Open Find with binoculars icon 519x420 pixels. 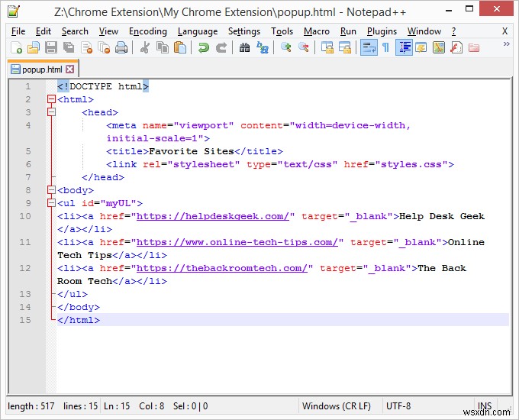click(x=244, y=47)
